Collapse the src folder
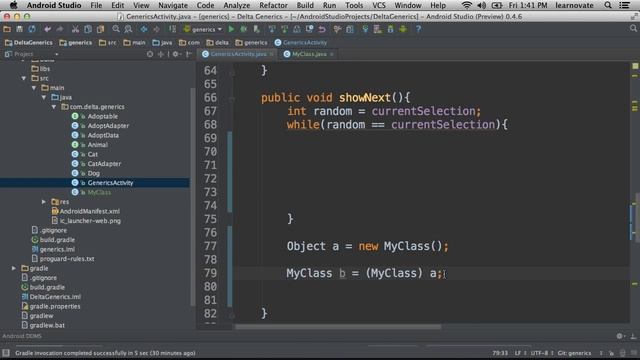Image resolution: width=640 pixels, height=360 pixels. tap(24, 78)
